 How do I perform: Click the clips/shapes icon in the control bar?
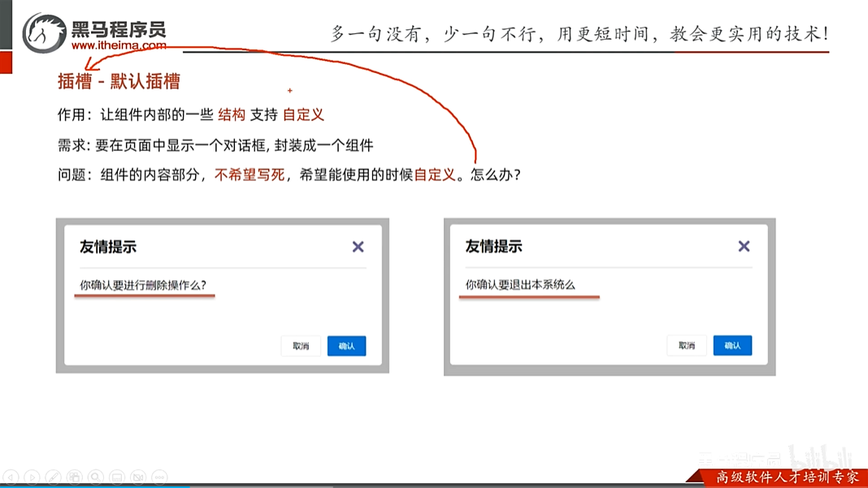(75, 477)
